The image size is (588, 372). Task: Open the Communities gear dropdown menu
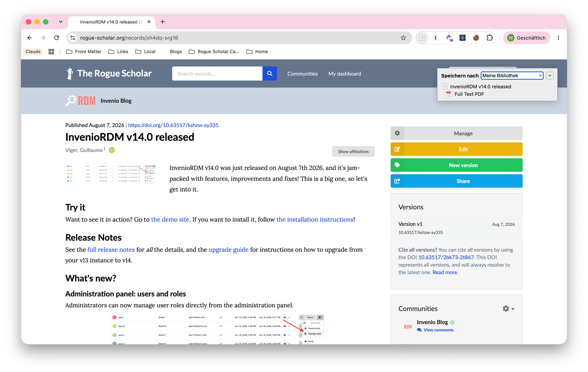508,309
